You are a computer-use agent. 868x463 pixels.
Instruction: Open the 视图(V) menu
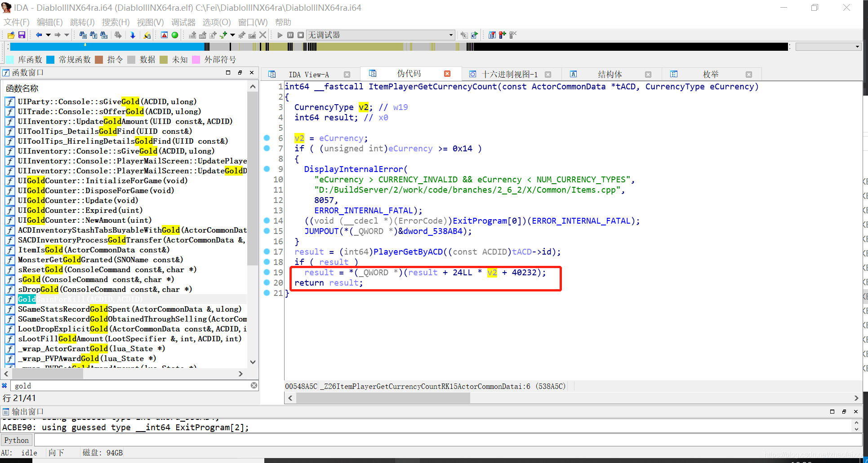pyautogui.click(x=150, y=22)
